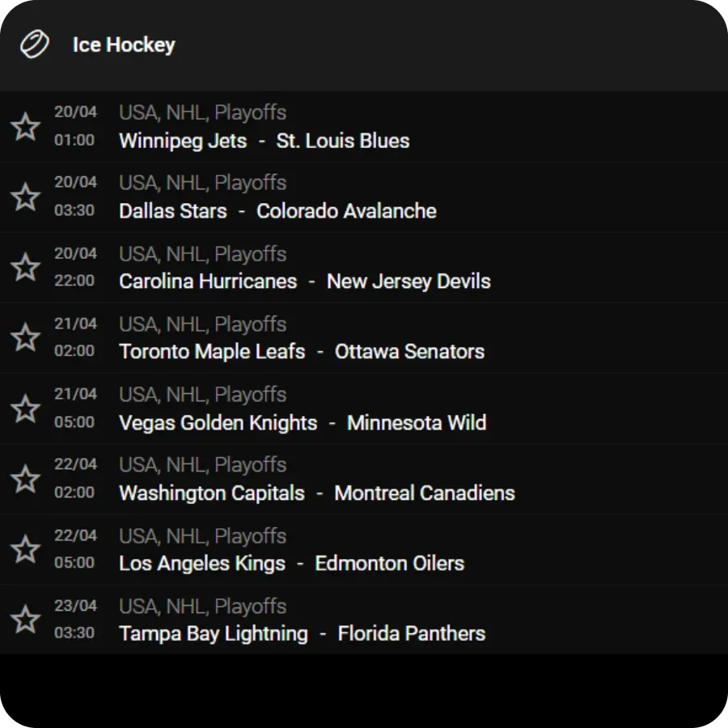Open Dallas Stars - Colorado Avalanche match

[x=364, y=197]
